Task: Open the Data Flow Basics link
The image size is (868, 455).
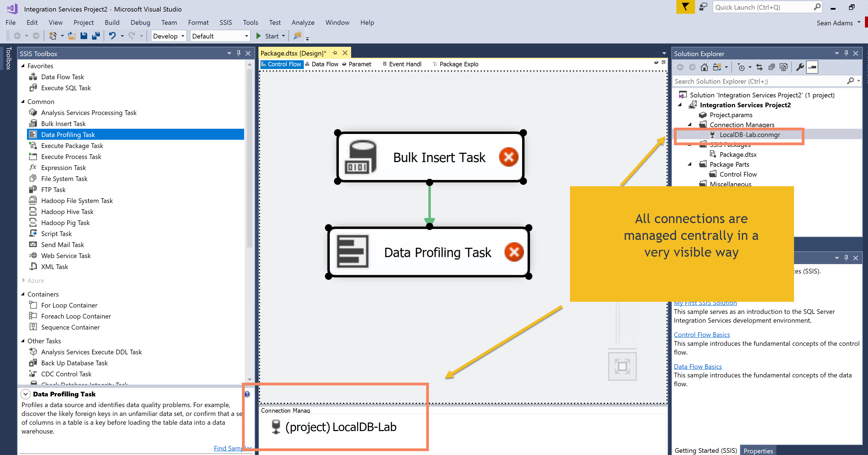Action: pyautogui.click(x=698, y=366)
